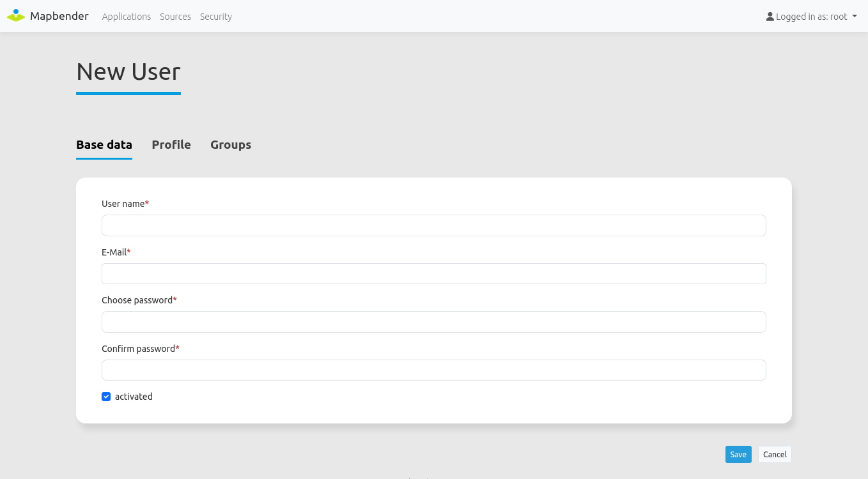This screenshot has height=479, width=868.
Task: Cancel creating the new user
Action: point(775,455)
